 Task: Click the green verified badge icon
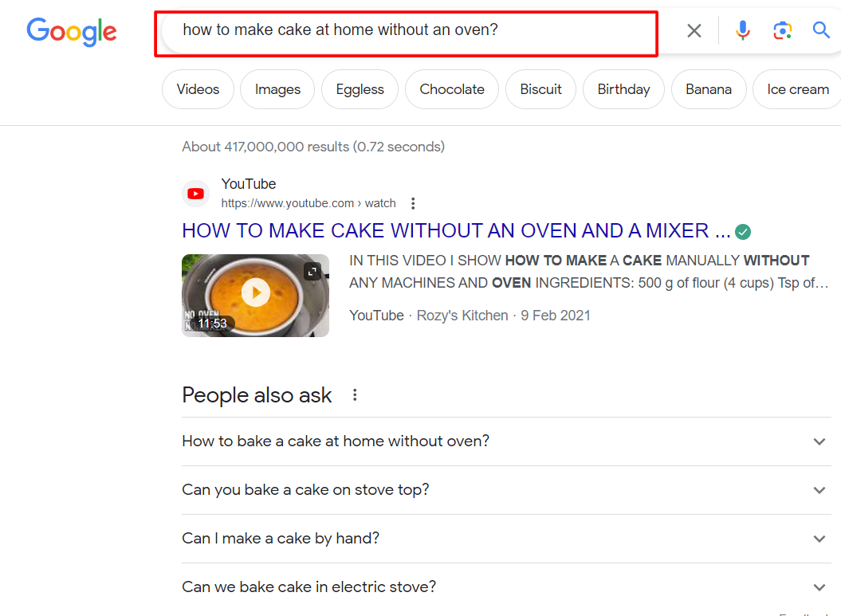tap(743, 232)
